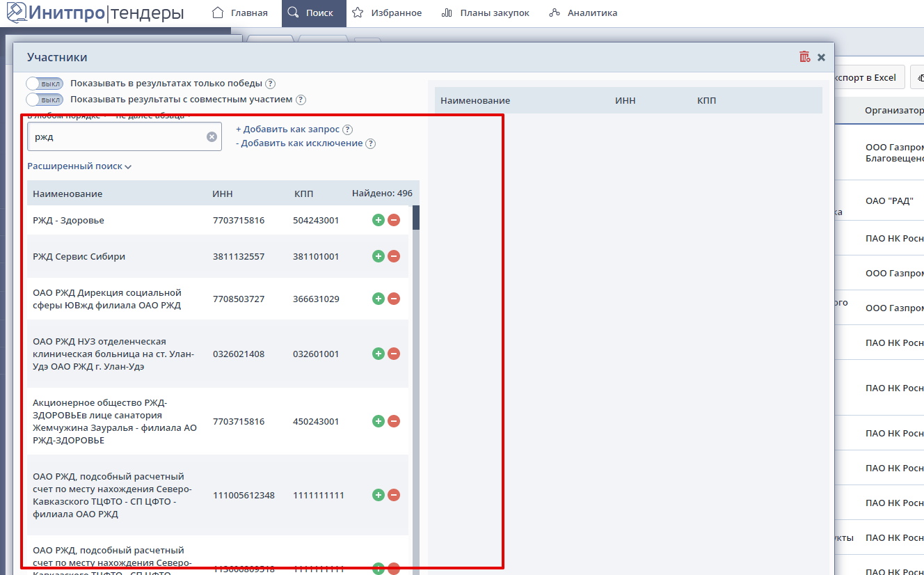Viewport: 924px width, 575px height.
Task: Click ИНН header in right selected table
Action: (626, 101)
